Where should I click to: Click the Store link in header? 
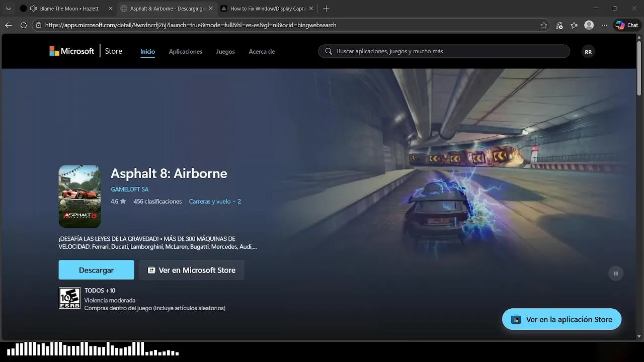[x=113, y=51]
